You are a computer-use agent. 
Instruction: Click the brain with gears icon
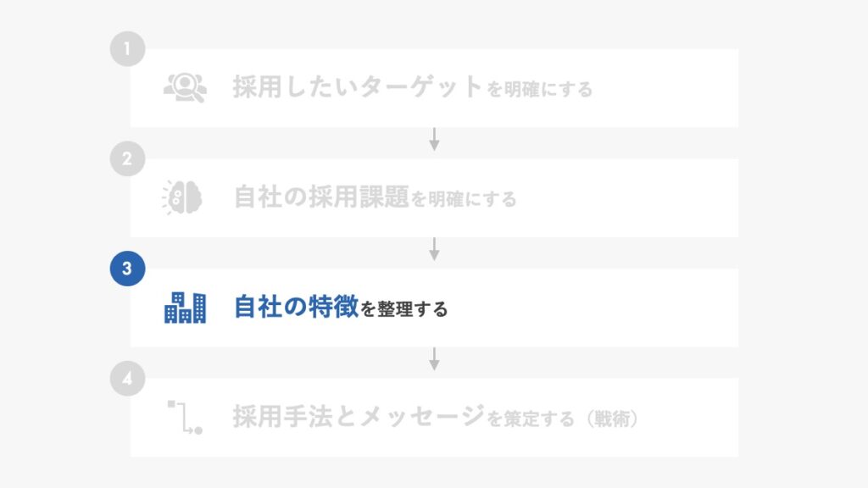click(x=182, y=197)
